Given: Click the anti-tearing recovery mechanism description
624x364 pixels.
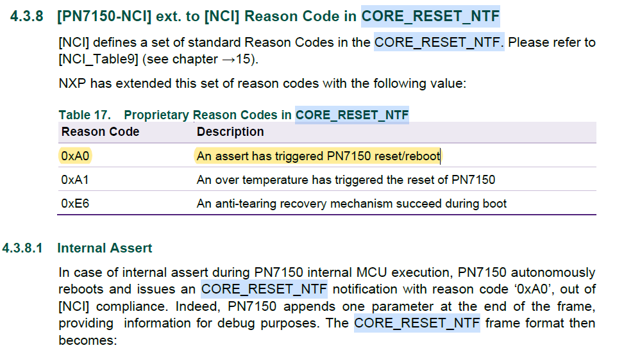Looking at the screenshot, I should 351,204.
